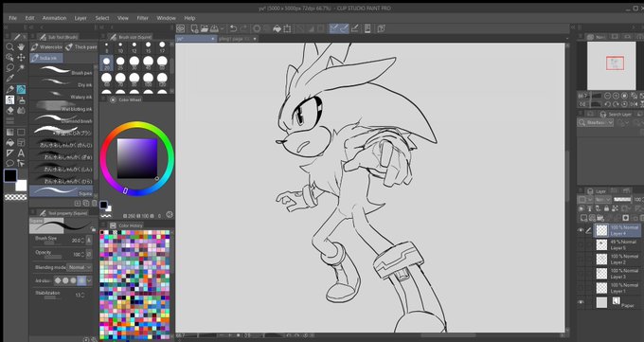Select the Fill bucket tool
The image size is (644, 342).
coord(9,143)
